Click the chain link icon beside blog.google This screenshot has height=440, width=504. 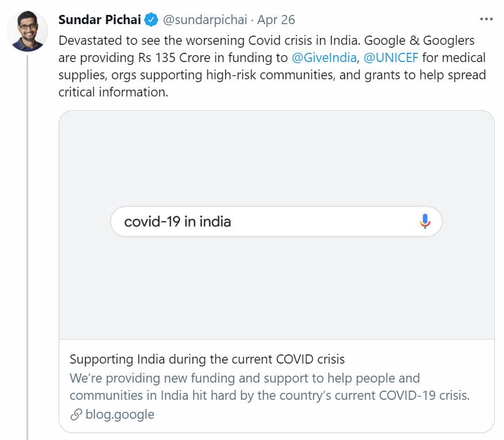75,414
